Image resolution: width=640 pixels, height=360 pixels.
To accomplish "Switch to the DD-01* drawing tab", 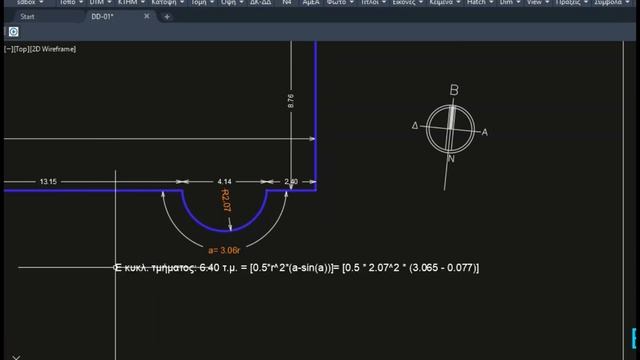I will pyautogui.click(x=102, y=17).
